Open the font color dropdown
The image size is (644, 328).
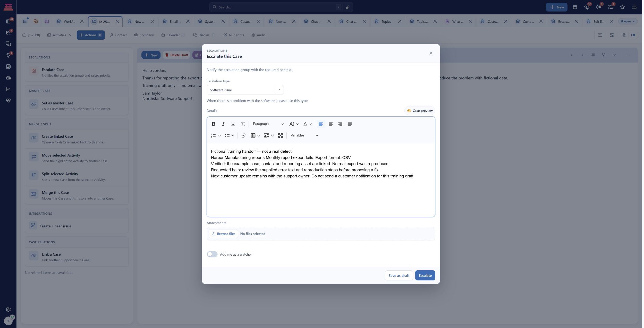coord(307,124)
